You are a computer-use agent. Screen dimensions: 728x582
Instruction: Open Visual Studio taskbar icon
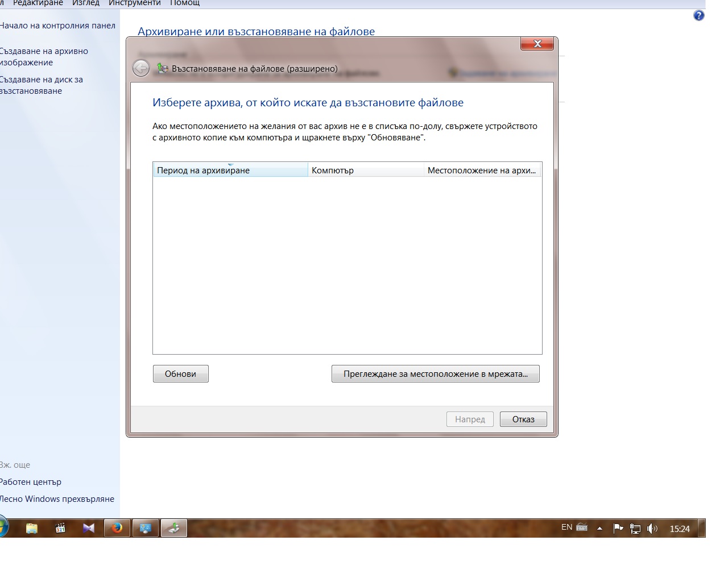pos(89,529)
